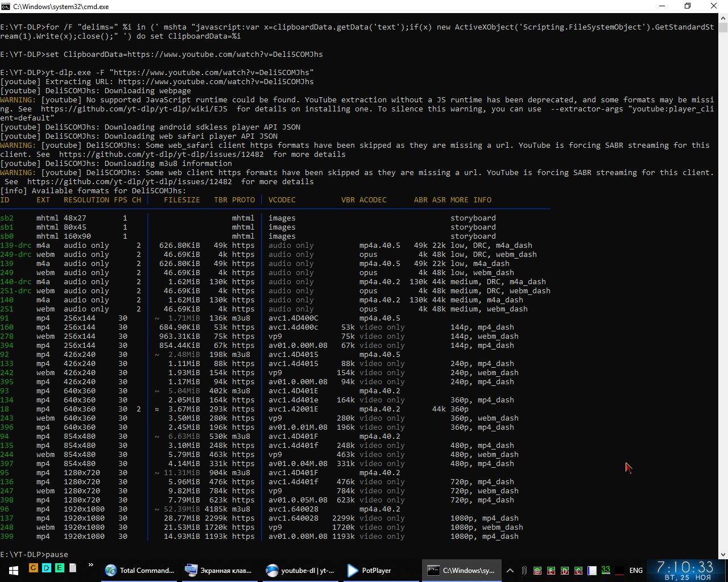Click the scrollbar down arrow in console
This screenshot has width=728, height=582.
722,554
